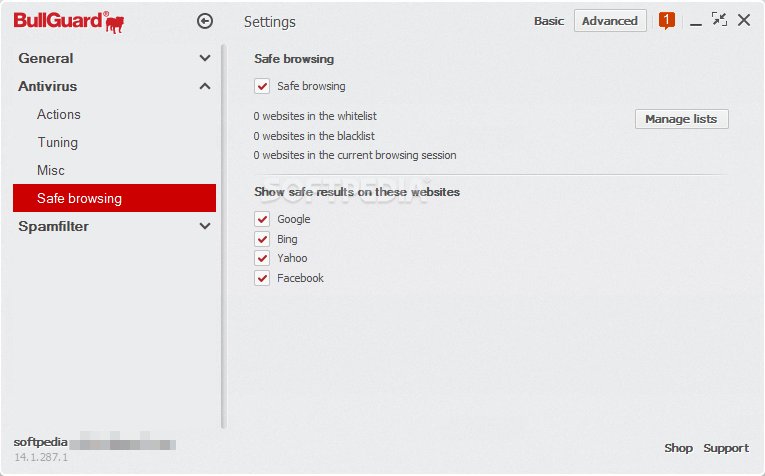The width and height of the screenshot is (765, 476).
Task: Open the red notification alert icon
Action: tap(666, 20)
